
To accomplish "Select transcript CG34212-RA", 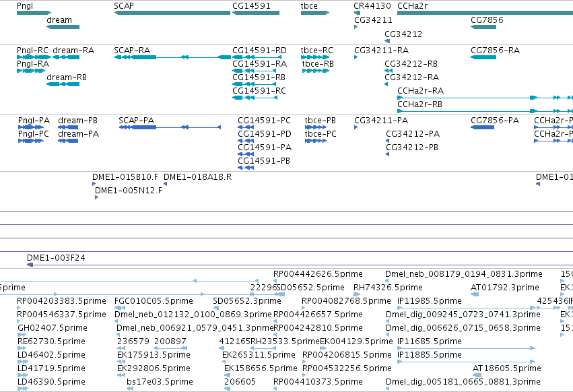I will (412, 77).
